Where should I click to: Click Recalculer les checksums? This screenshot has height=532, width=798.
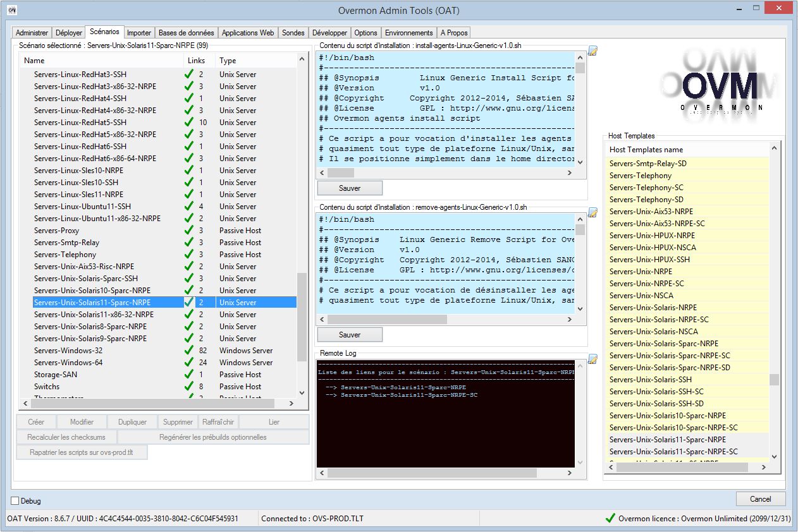[x=66, y=437]
